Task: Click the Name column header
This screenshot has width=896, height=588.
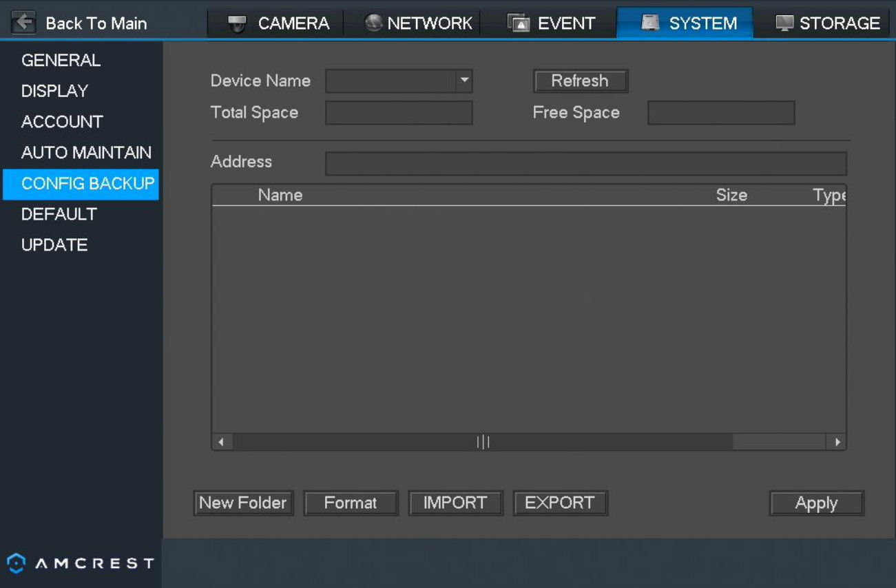Action: (x=280, y=196)
